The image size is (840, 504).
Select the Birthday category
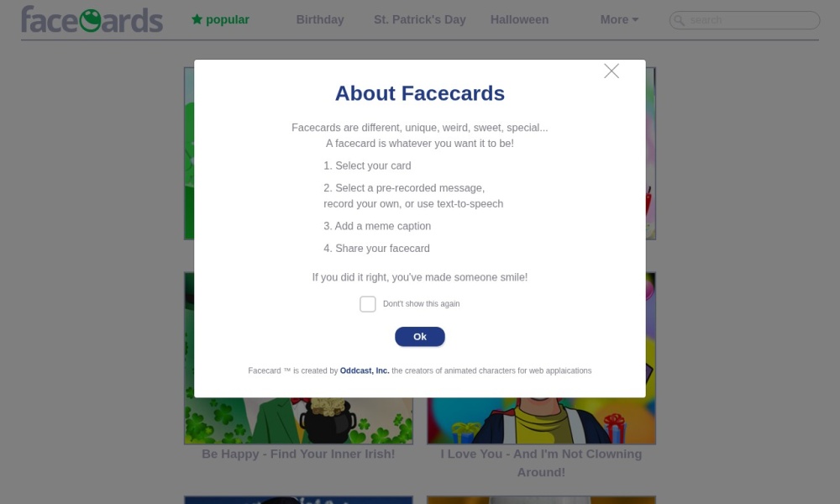[320, 19]
